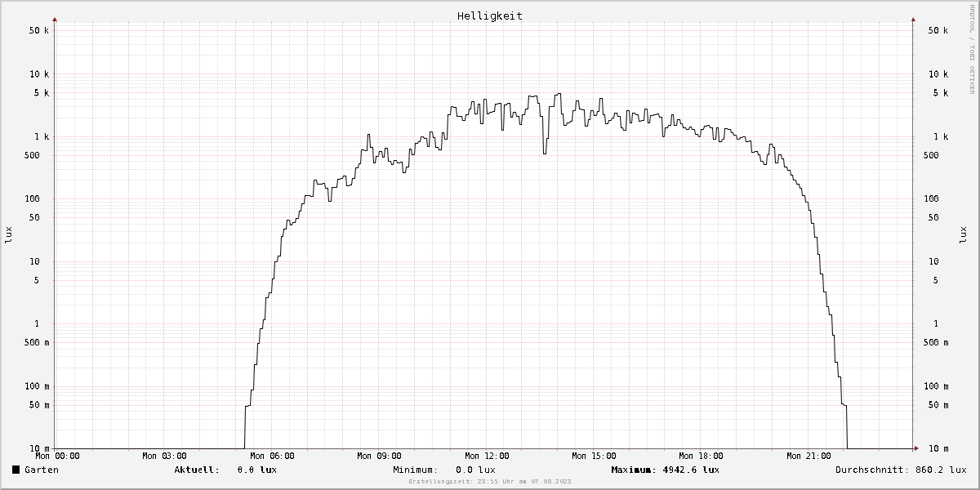The width and height of the screenshot is (980, 490).
Task: Select x-axis label 'Mon 09:00'
Action: [379, 456]
